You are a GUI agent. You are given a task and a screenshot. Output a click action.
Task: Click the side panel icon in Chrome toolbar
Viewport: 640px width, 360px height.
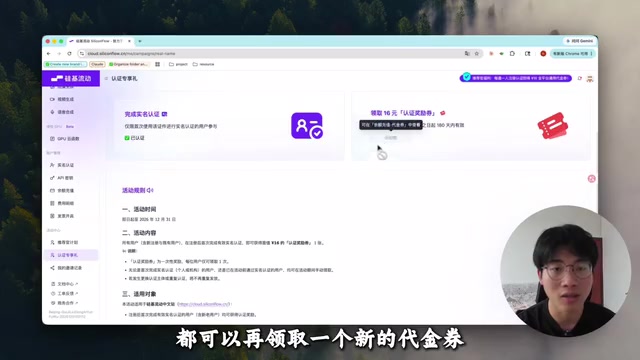[527, 53]
